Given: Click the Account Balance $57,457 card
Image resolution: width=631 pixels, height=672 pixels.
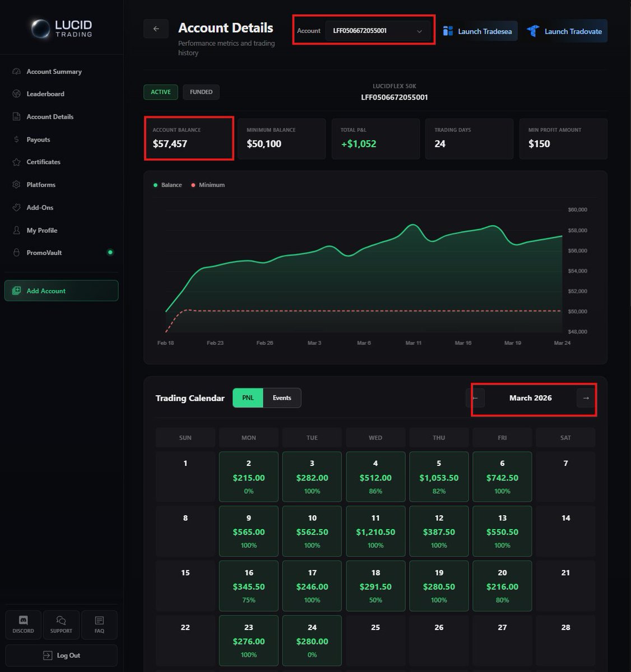Looking at the screenshot, I should point(189,138).
